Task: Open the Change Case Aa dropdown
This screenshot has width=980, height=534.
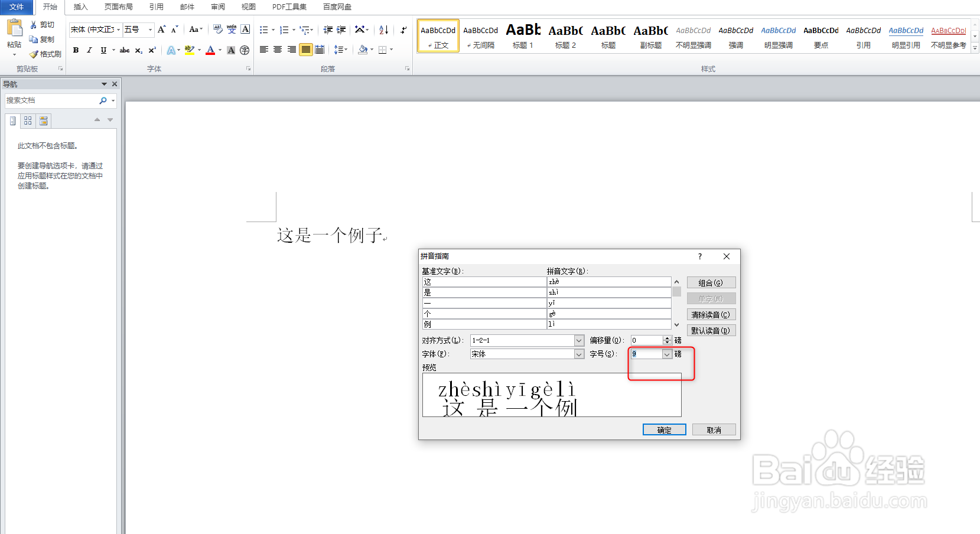Action: tap(196, 30)
